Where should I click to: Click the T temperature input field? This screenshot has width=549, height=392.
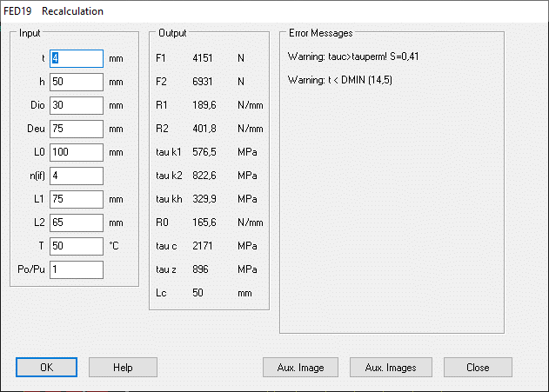click(x=77, y=246)
